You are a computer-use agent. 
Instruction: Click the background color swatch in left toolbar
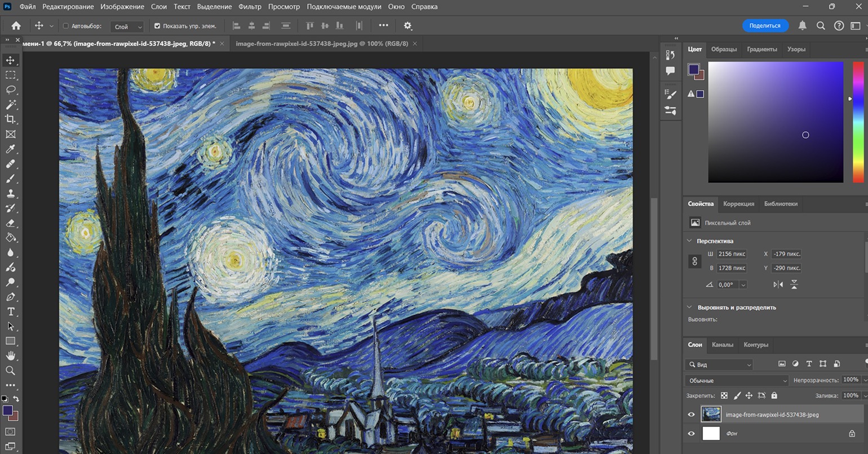[x=14, y=416]
